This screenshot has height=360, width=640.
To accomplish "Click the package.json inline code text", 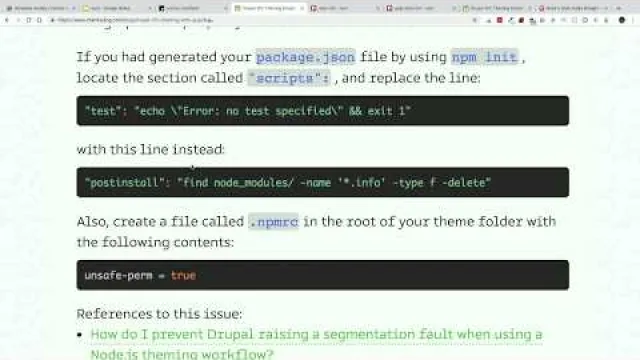I will (306, 57).
